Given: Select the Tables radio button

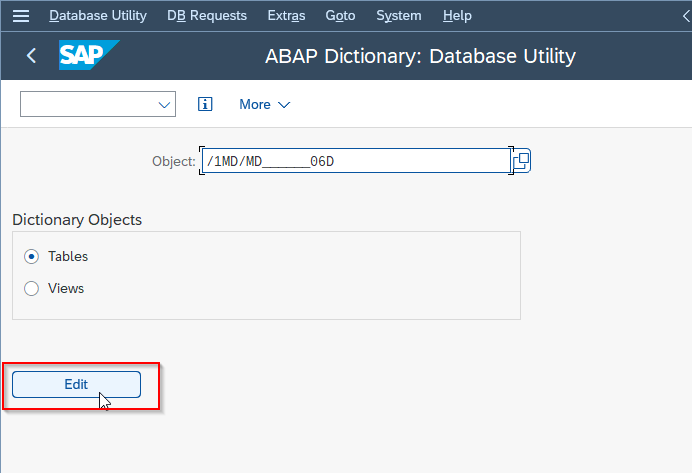Looking at the screenshot, I should tap(31, 256).
